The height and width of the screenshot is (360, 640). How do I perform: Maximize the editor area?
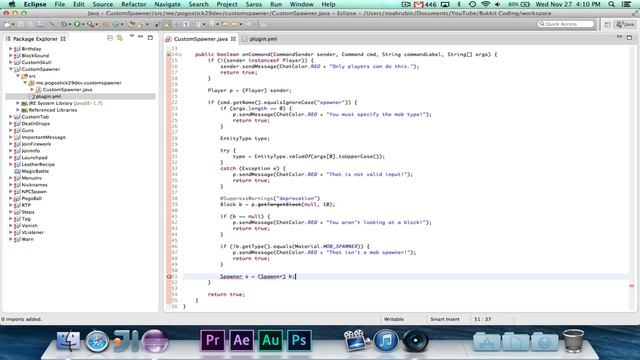click(x=629, y=38)
